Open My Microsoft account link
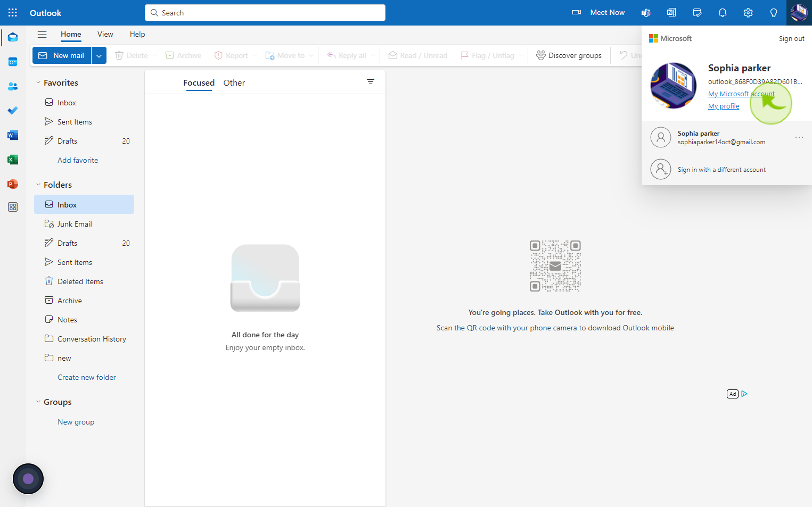Image resolution: width=812 pixels, height=507 pixels. coord(741,94)
